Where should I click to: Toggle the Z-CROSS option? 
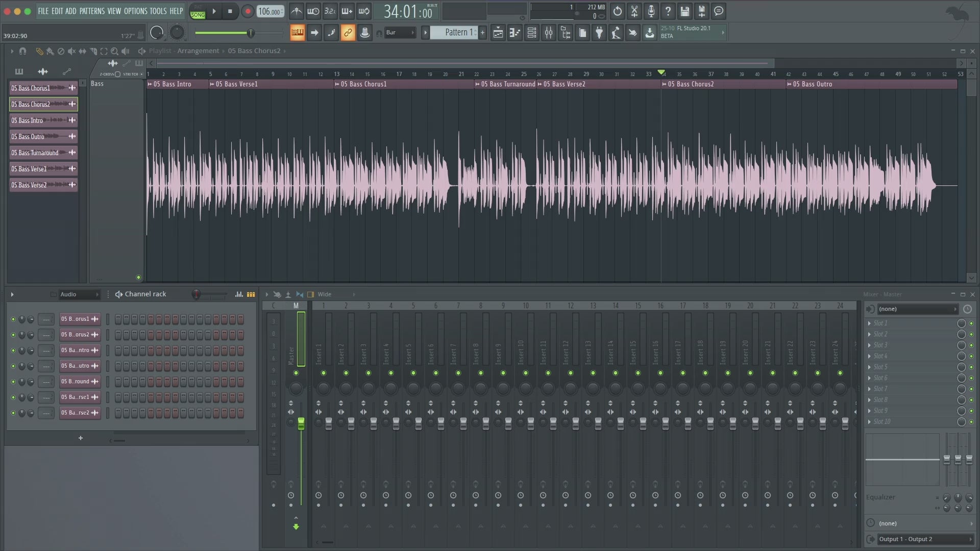tap(117, 74)
